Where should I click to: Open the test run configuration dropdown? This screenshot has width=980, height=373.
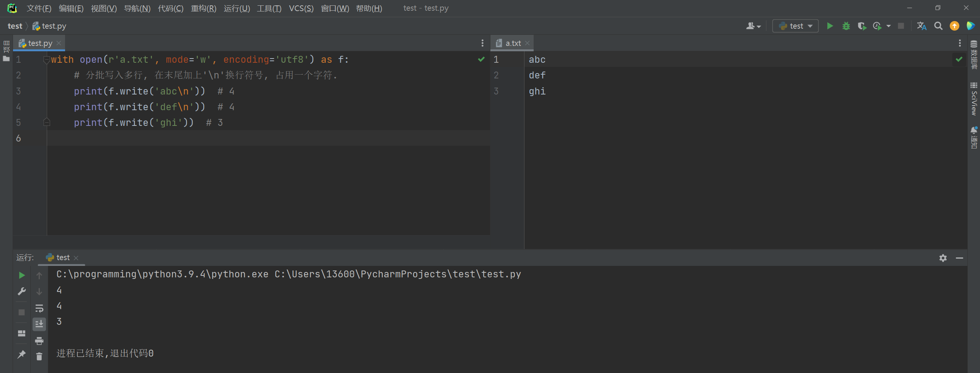click(x=795, y=26)
